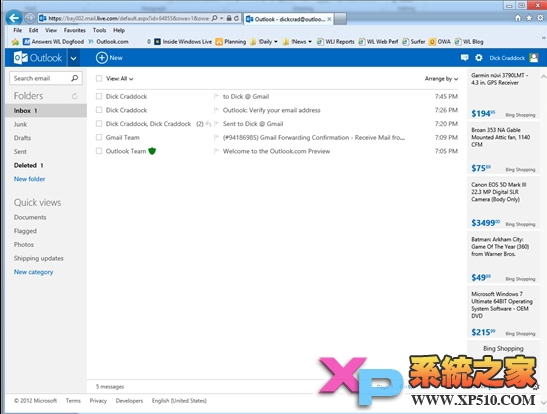Viewport: 547px width, 414px height.
Task: Click the browser Back arrow button
Action: tap(14, 18)
